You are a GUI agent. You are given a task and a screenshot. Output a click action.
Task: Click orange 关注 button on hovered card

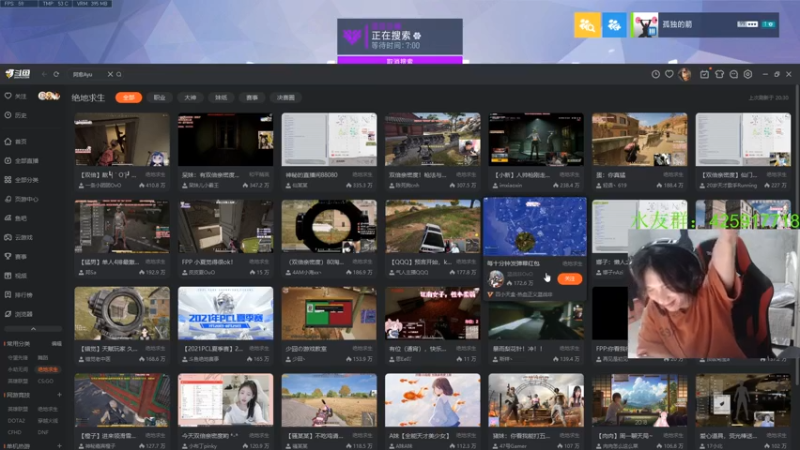pos(569,279)
